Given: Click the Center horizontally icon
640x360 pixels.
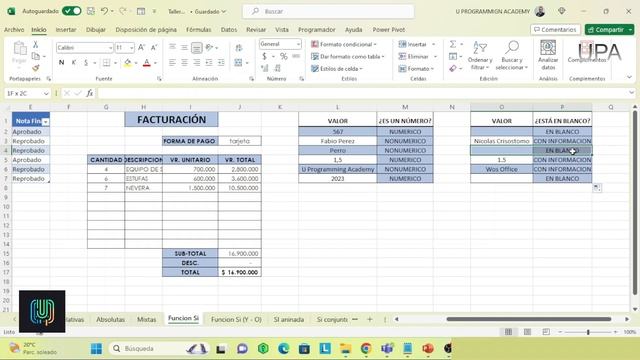Looking at the screenshot, I should (184, 62).
